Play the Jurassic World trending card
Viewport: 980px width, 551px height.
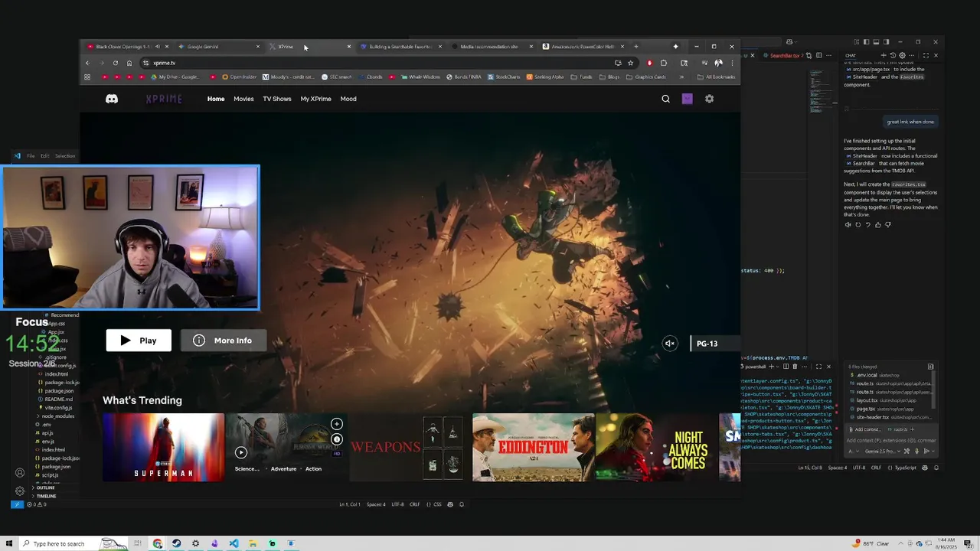[241, 452]
